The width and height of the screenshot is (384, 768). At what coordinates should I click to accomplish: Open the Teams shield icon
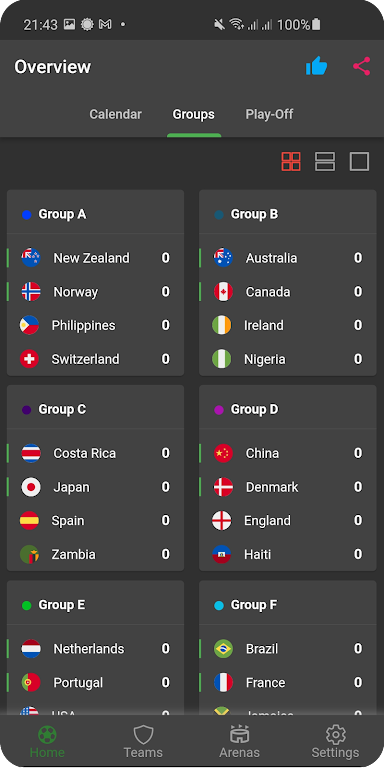(x=143, y=735)
